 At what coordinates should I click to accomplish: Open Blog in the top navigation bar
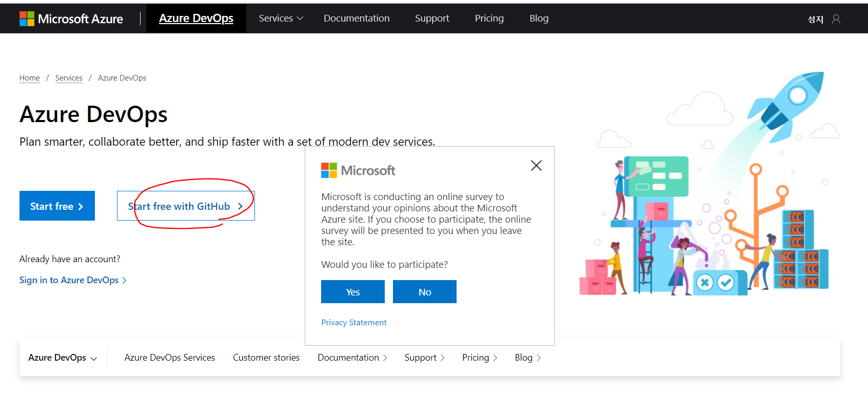click(x=539, y=18)
